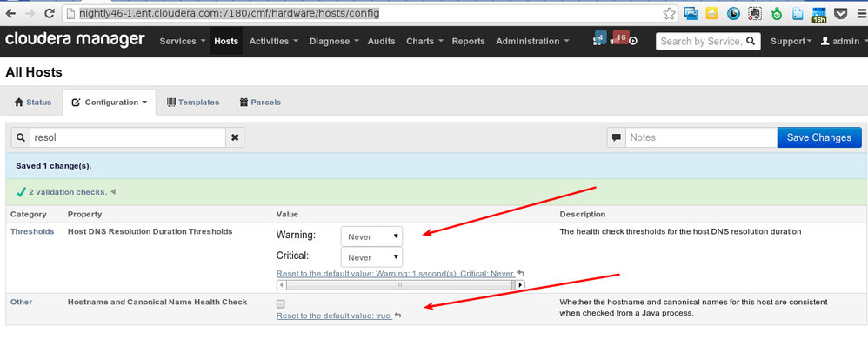
Task: Click the All Hosts page heading
Action: click(x=34, y=72)
